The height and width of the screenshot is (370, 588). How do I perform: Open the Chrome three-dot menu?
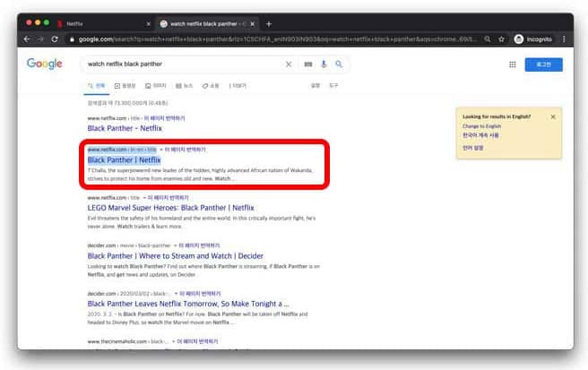(564, 39)
